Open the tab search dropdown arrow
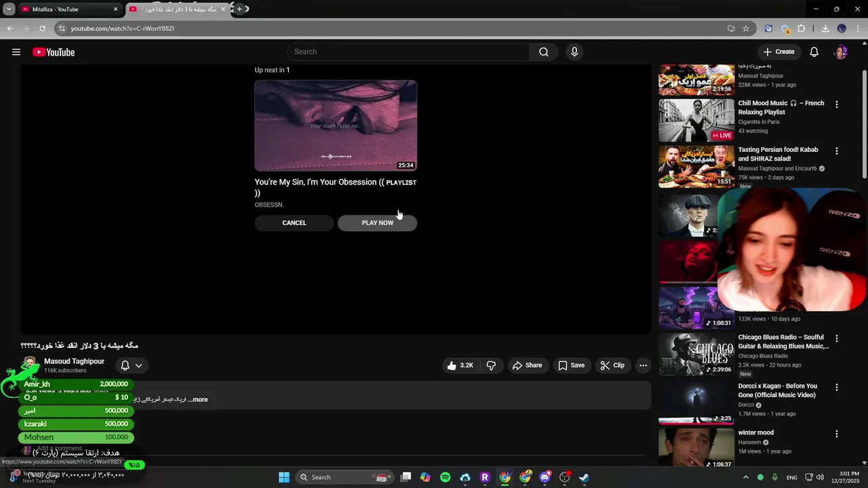Viewport: 868px width, 488px height. [9, 9]
